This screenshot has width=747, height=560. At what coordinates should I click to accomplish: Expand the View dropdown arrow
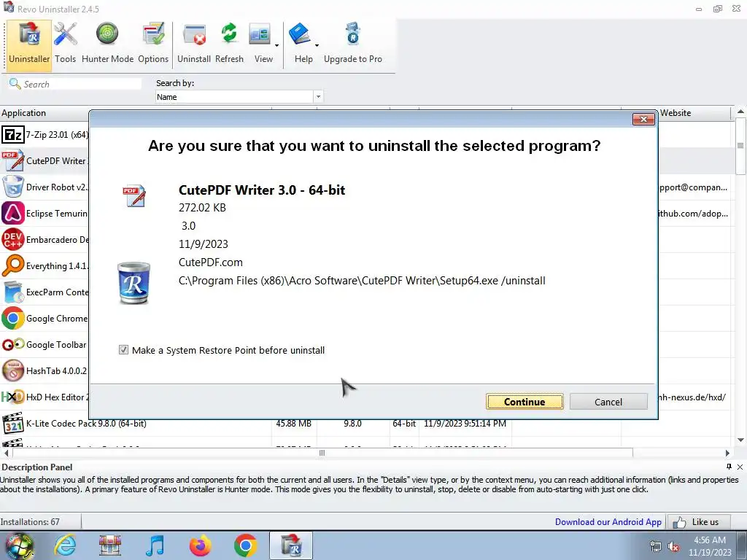click(x=276, y=46)
